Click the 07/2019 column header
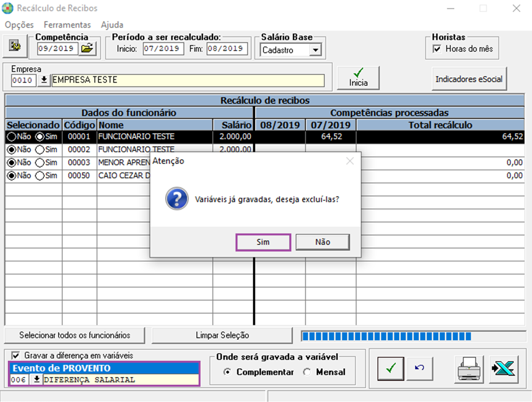532x402 pixels. pos(331,125)
